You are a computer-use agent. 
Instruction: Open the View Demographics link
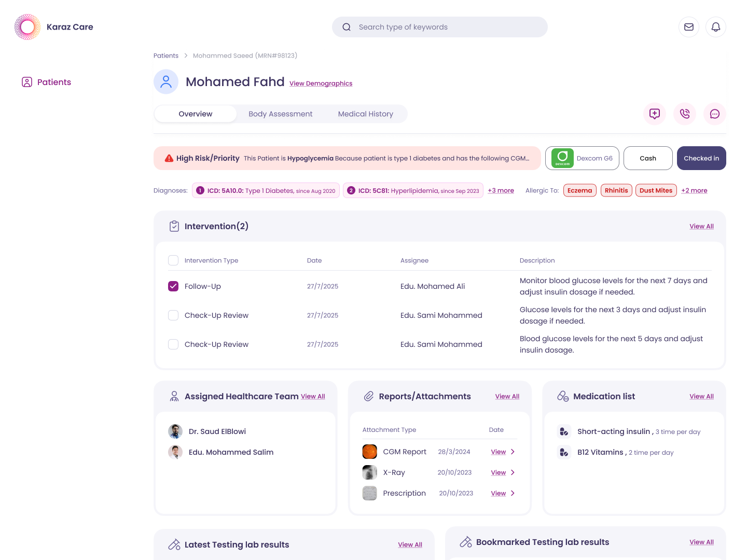(321, 83)
